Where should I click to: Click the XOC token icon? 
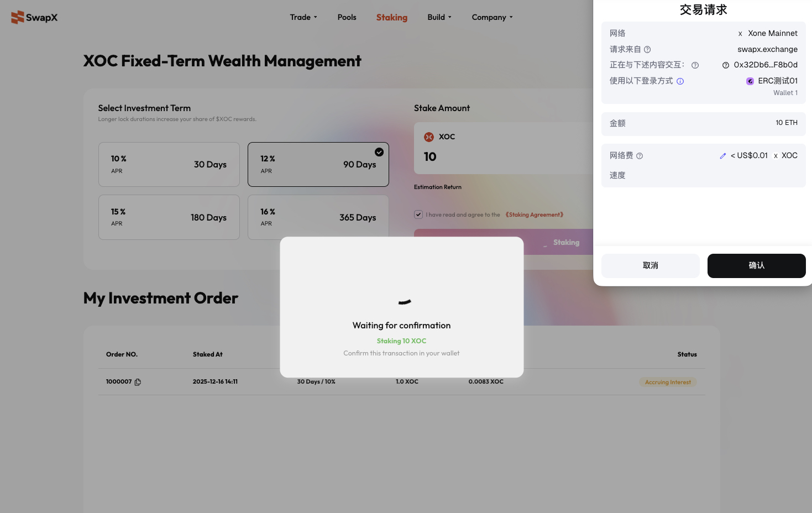[x=429, y=137]
